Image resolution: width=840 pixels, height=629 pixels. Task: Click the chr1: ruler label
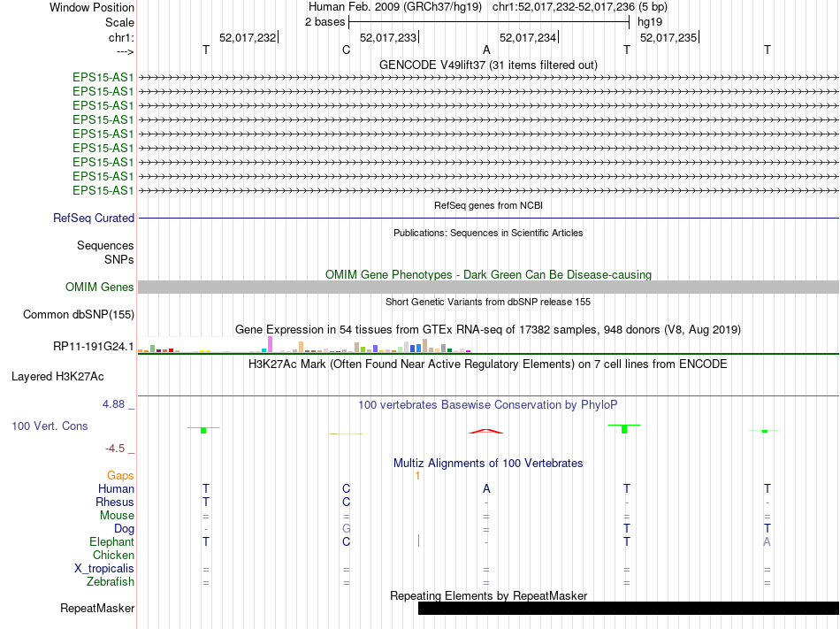(x=121, y=37)
